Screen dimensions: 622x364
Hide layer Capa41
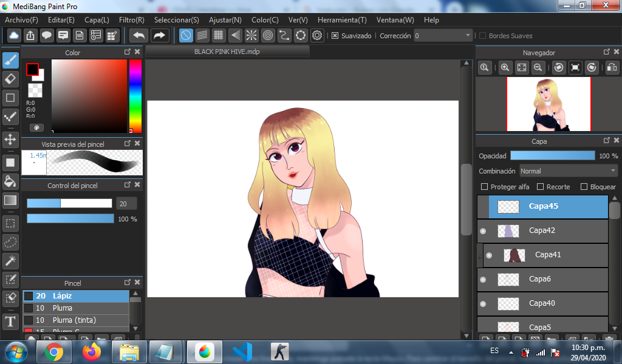pyautogui.click(x=489, y=255)
